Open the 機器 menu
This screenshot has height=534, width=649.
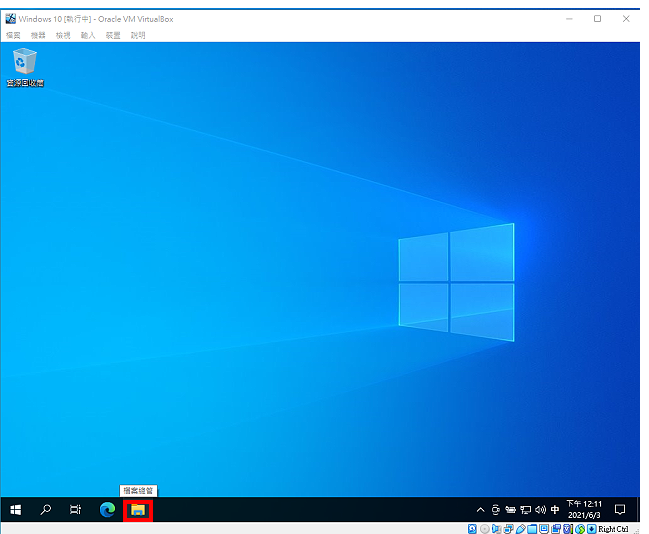point(38,35)
